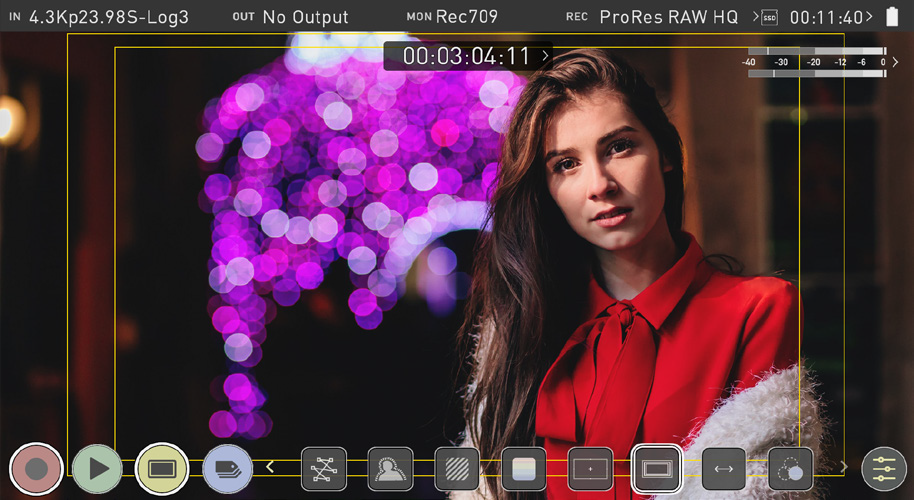Select the onion skin overlay icon
The height and width of the screenshot is (500, 914).
(x=790, y=468)
